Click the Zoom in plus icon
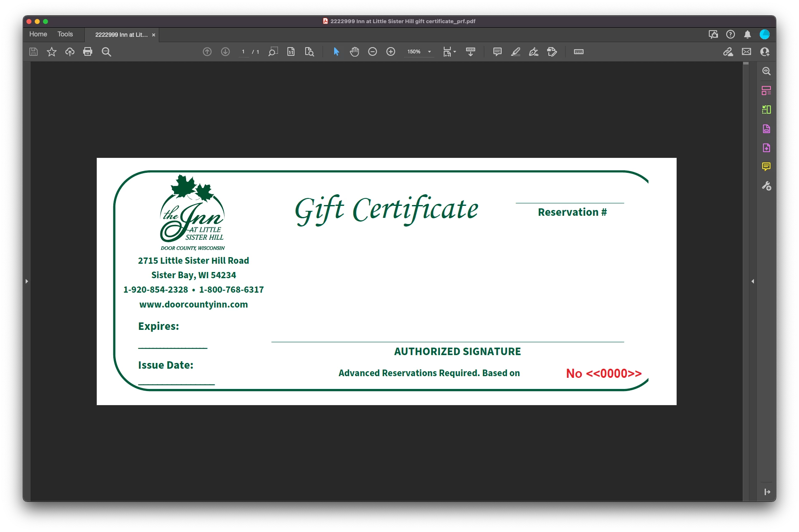Viewport: 799px width, 532px height. [391, 52]
